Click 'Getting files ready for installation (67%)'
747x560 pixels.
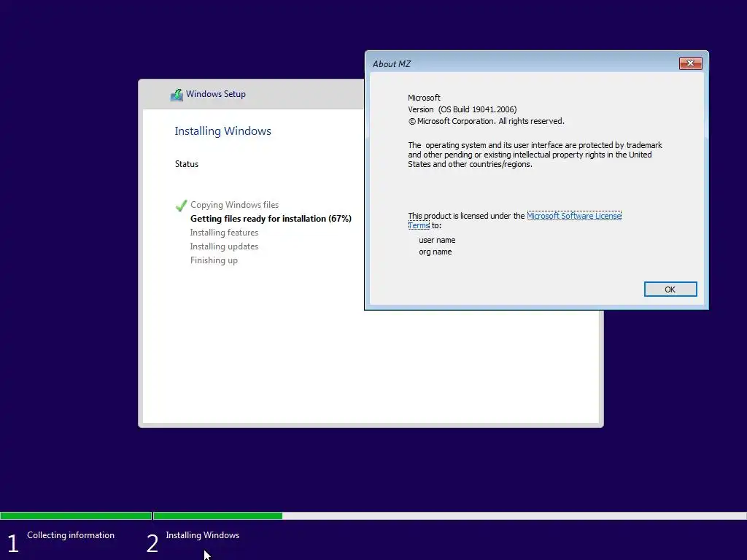[x=271, y=219]
